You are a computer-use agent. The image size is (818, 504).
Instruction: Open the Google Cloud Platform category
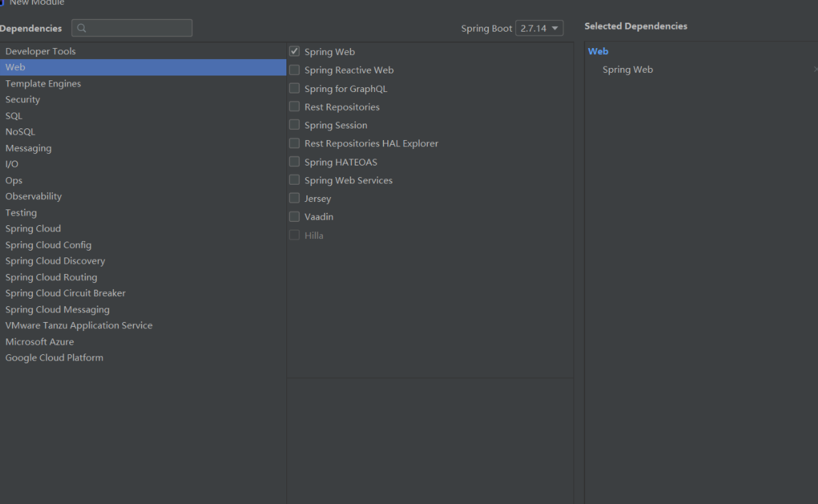coord(54,358)
